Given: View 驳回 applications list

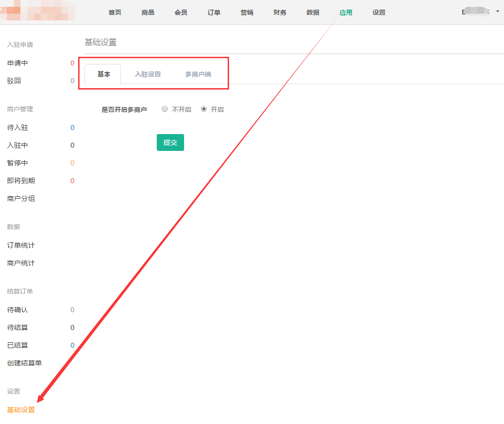Looking at the screenshot, I should pyautogui.click(x=14, y=81).
